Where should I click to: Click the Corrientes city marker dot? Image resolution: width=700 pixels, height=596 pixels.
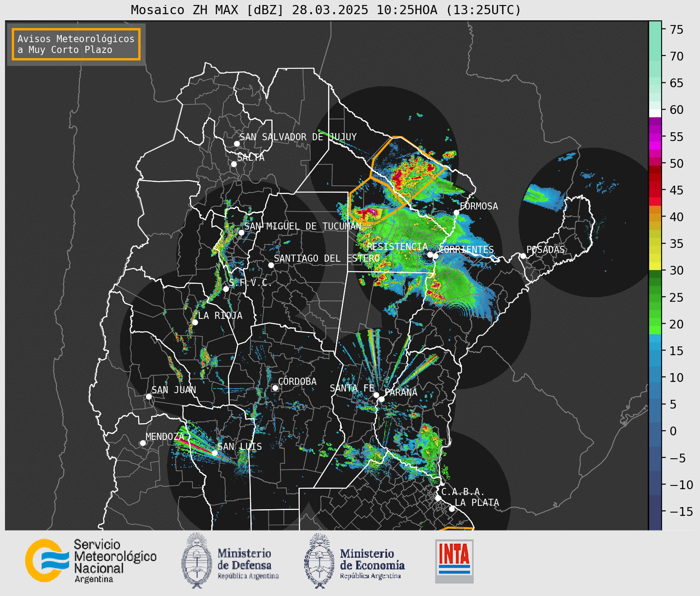(435, 256)
